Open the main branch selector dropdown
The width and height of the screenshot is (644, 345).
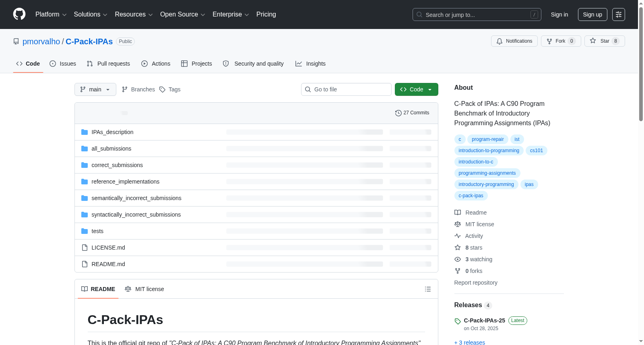pos(95,89)
